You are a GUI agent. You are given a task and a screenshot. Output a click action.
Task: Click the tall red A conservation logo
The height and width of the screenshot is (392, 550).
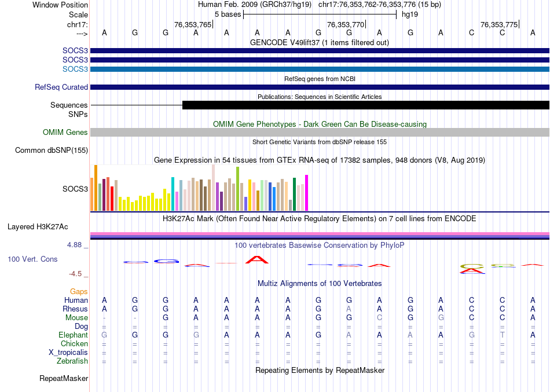(x=256, y=260)
